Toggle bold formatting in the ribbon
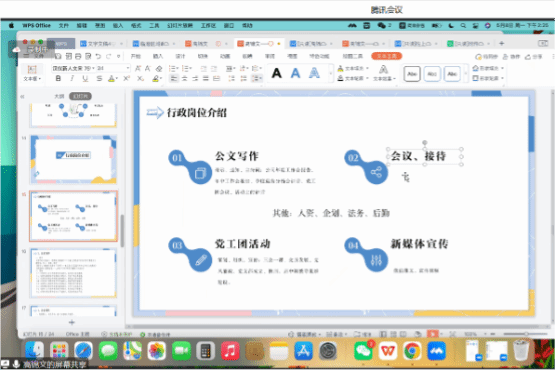556x370 pixels. [59, 78]
